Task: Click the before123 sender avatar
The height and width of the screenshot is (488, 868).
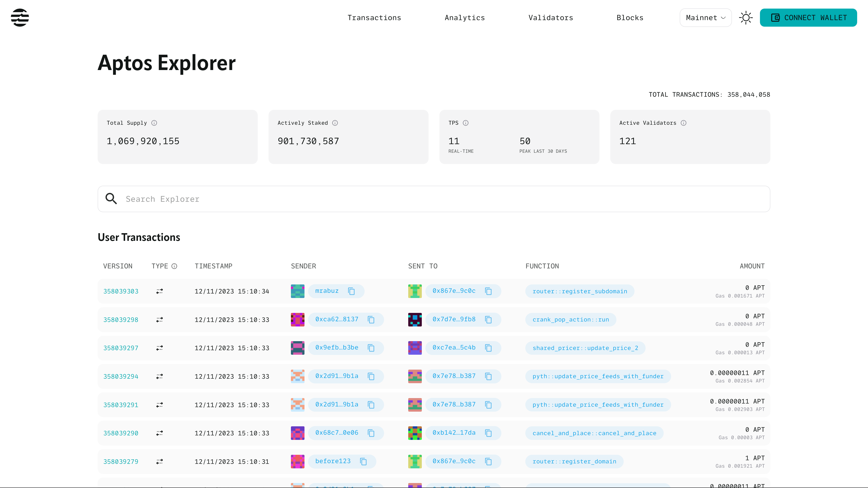Action: click(297, 461)
